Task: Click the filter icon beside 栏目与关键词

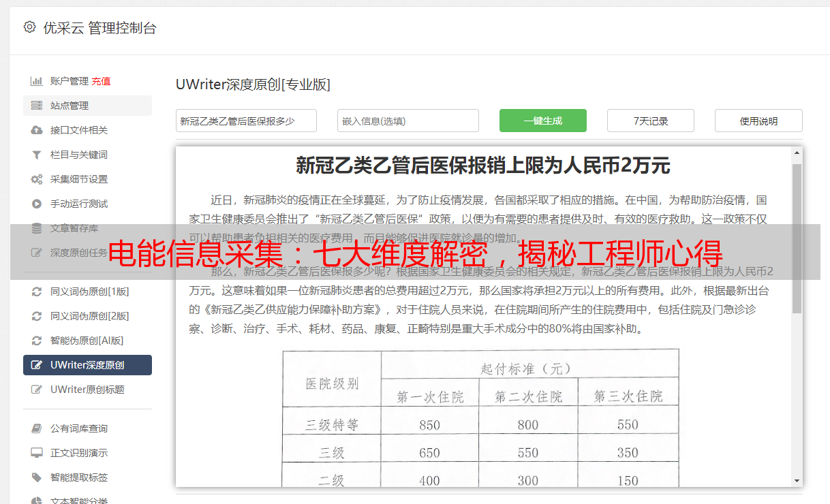Action: 37,155
